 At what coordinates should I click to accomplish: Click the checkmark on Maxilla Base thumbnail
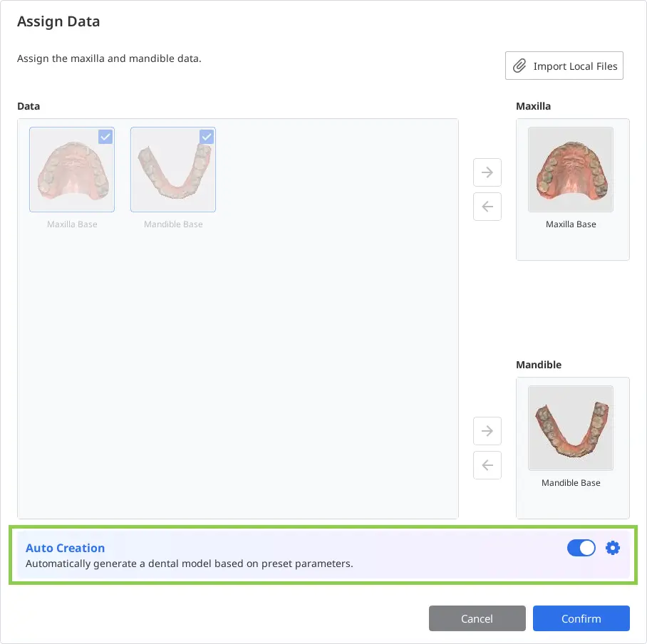click(105, 137)
